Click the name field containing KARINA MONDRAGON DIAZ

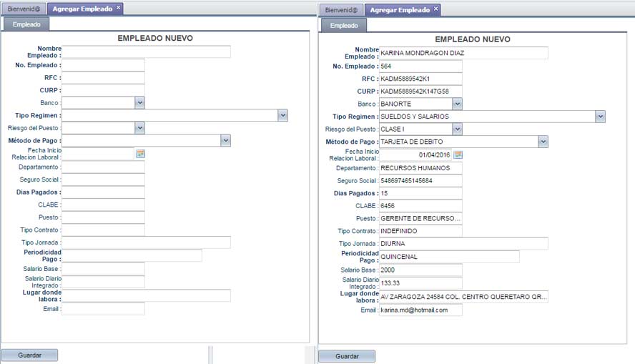tap(463, 53)
